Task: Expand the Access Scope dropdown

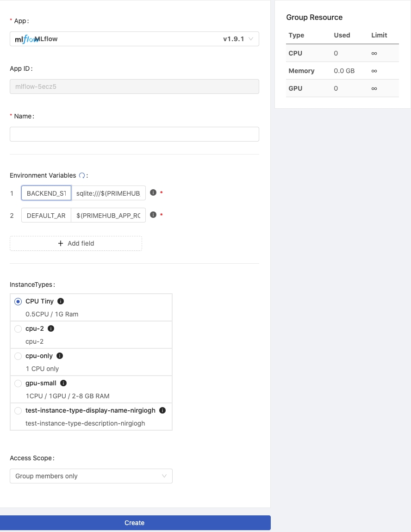Action: point(91,476)
